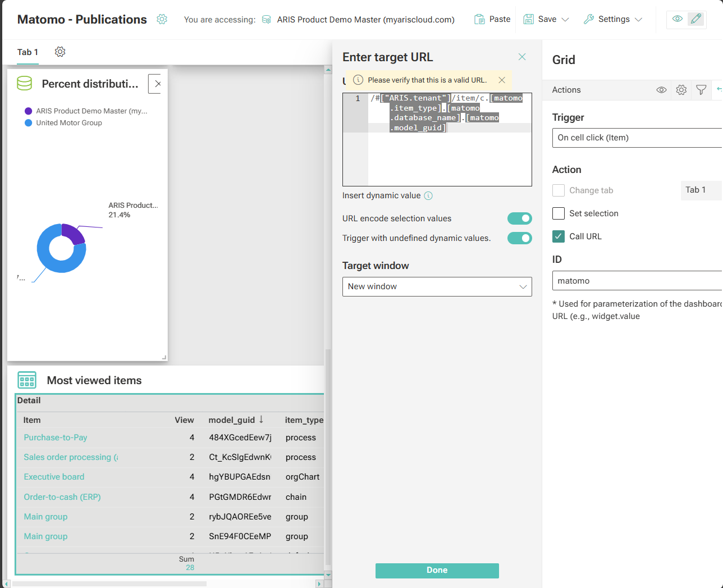Open Actions gear settings icon
723x588 pixels.
point(681,90)
